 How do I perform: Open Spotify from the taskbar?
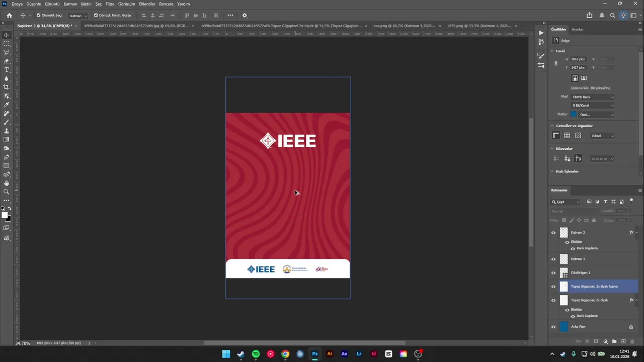click(256, 354)
